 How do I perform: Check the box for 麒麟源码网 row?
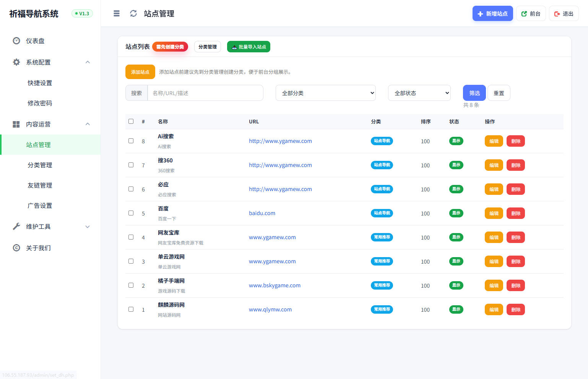click(131, 309)
